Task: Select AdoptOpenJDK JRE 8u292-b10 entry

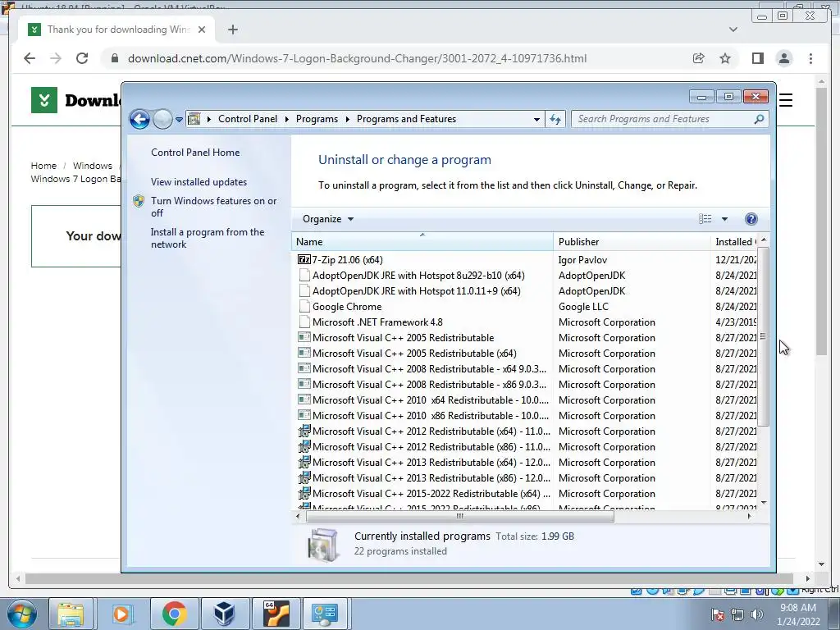Action: coord(418,276)
